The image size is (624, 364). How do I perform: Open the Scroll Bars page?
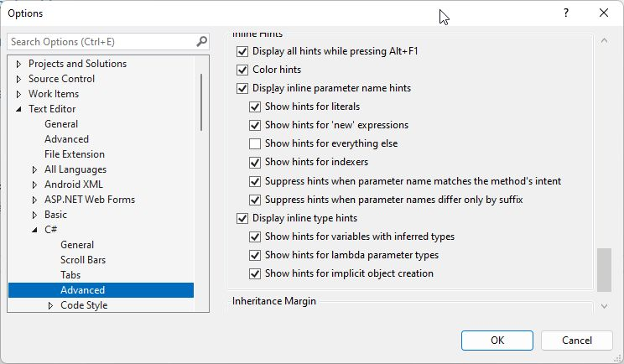coord(83,260)
